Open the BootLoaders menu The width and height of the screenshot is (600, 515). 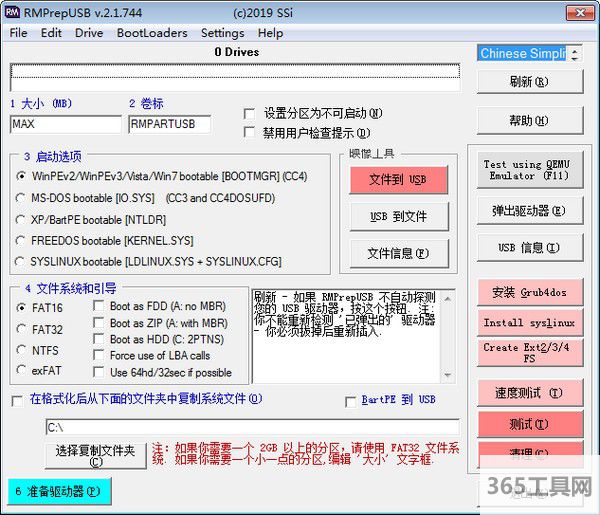click(x=151, y=33)
